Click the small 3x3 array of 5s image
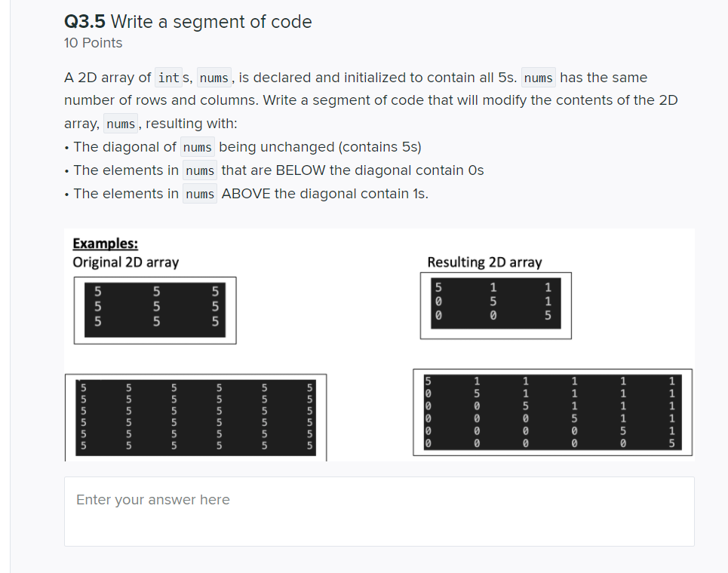The image size is (728, 573). [x=155, y=309]
